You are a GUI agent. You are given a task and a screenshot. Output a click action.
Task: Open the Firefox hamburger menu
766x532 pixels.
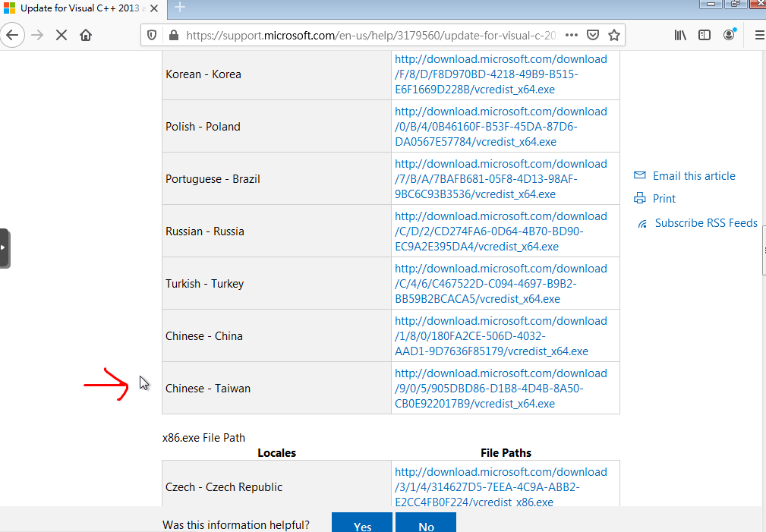point(760,35)
